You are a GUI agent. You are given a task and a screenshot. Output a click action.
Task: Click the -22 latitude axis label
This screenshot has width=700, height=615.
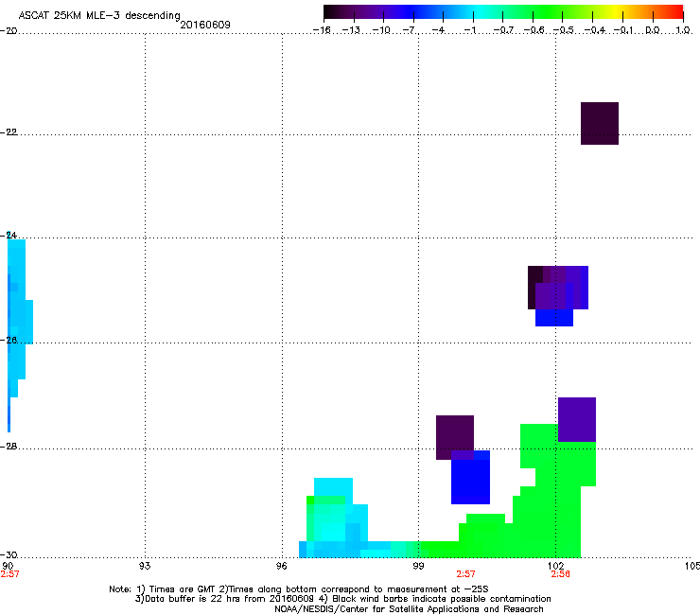coord(9,132)
